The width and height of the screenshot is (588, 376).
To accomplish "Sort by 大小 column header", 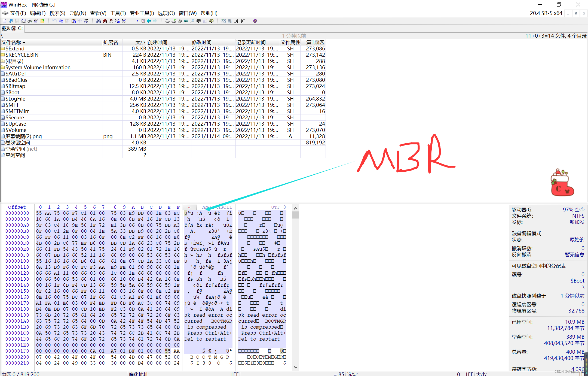I will click(135, 43).
